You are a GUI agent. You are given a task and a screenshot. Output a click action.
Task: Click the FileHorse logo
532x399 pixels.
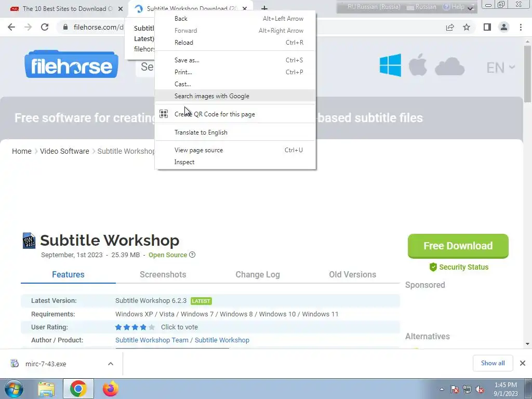tap(71, 64)
